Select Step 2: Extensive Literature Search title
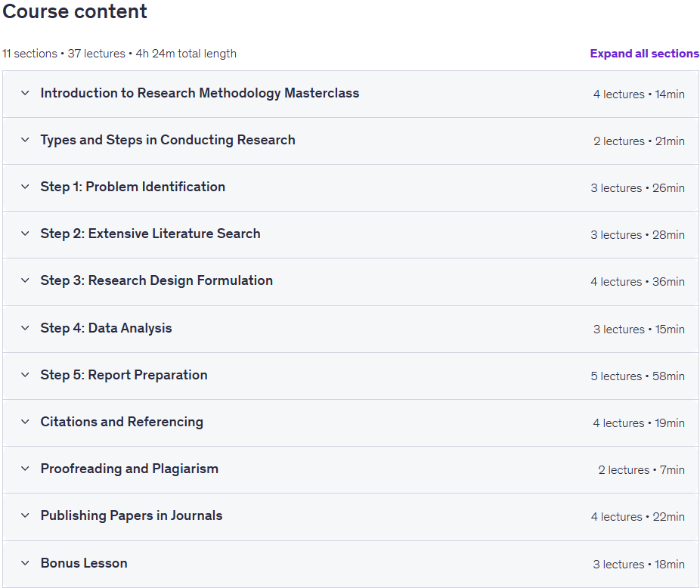The image size is (700, 588). click(x=150, y=234)
